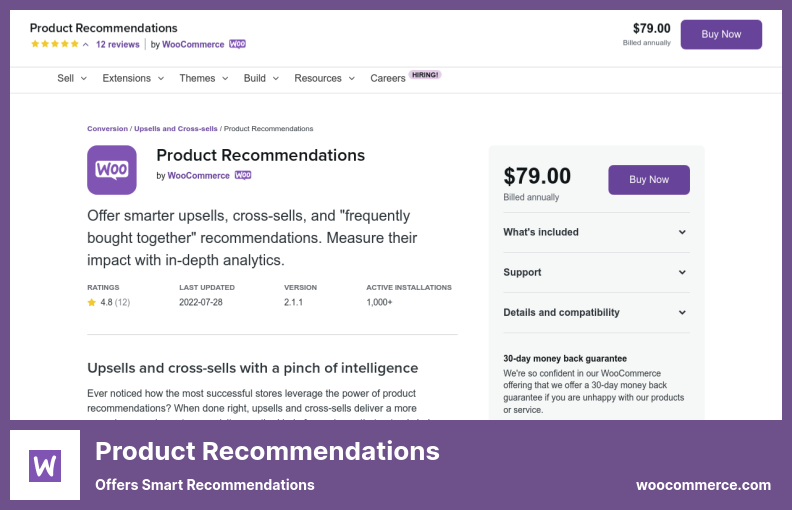
Task: Click the Woo badge in top header
Action: click(x=237, y=45)
